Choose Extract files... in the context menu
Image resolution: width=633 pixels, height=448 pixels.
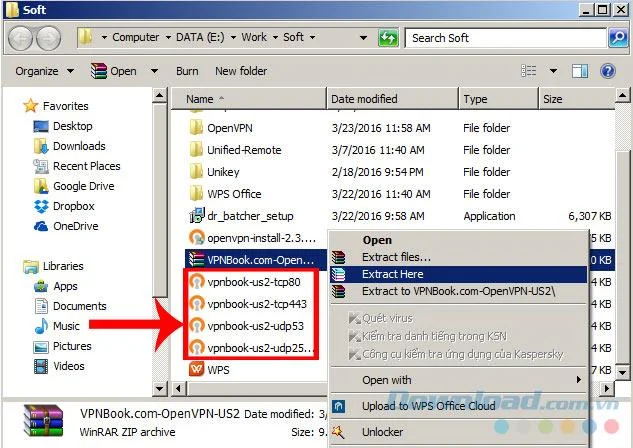click(458, 257)
